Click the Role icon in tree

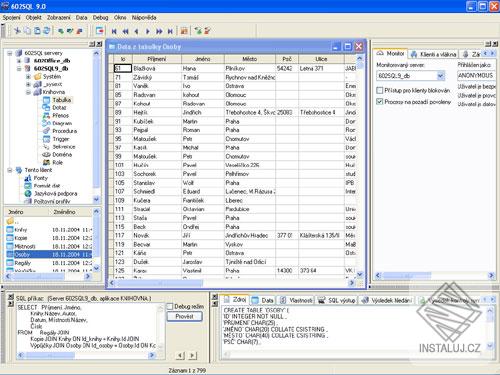coord(46,162)
